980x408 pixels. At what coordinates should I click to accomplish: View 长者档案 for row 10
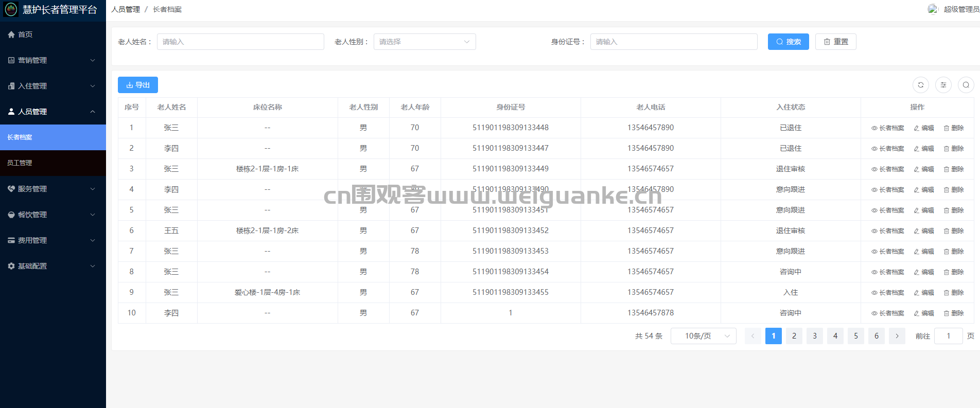click(x=887, y=313)
